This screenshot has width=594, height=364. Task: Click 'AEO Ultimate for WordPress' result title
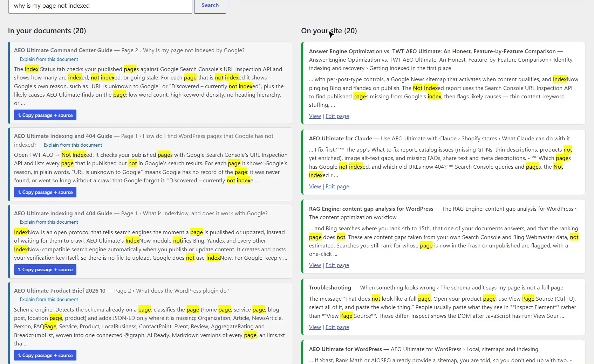click(x=345, y=349)
